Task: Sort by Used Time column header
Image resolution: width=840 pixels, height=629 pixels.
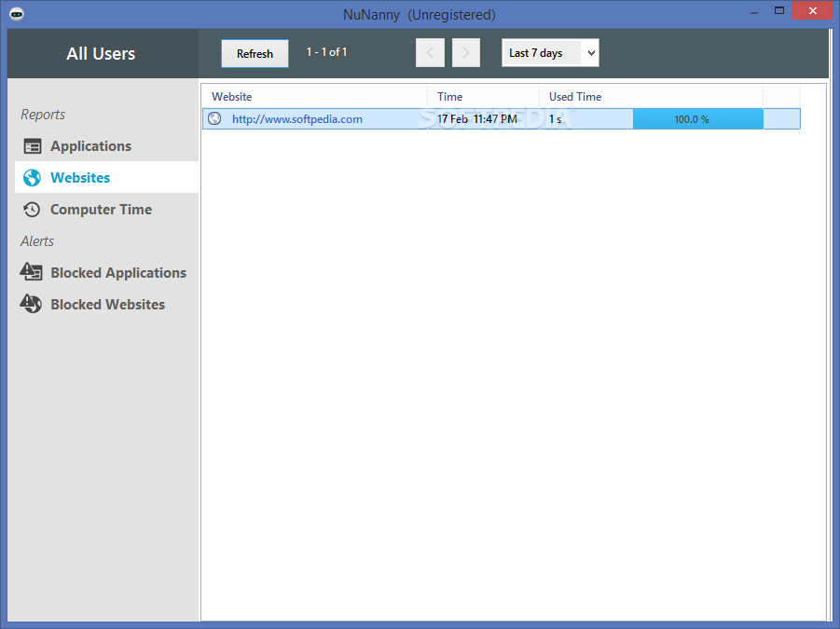Action: tap(651, 96)
